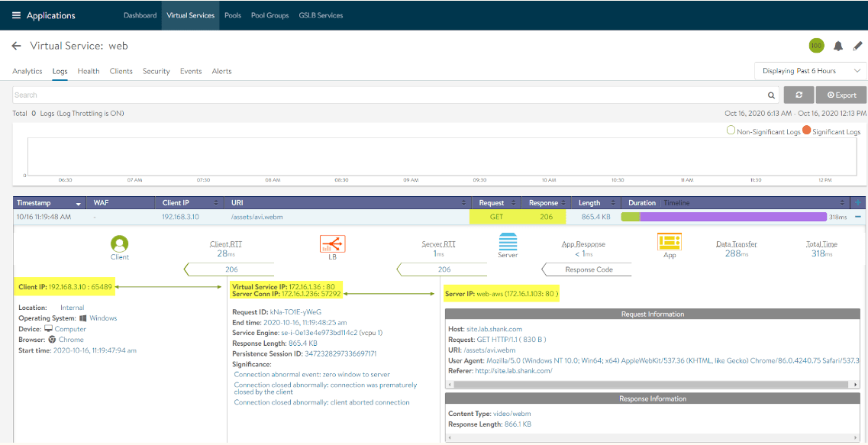Viewport: 868px width, 445px height.
Task: Open the Displaying Past 6 Hours dropdown
Action: [x=810, y=71]
